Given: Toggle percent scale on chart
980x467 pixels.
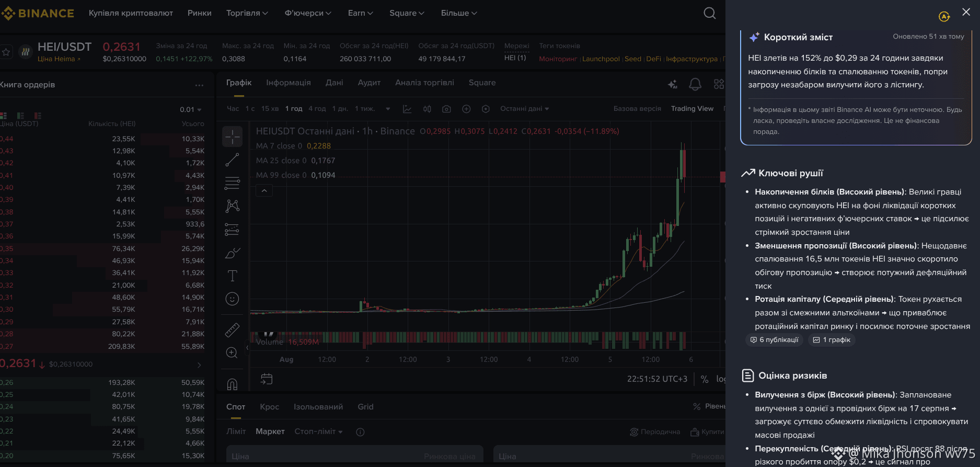Looking at the screenshot, I should coord(705,379).
